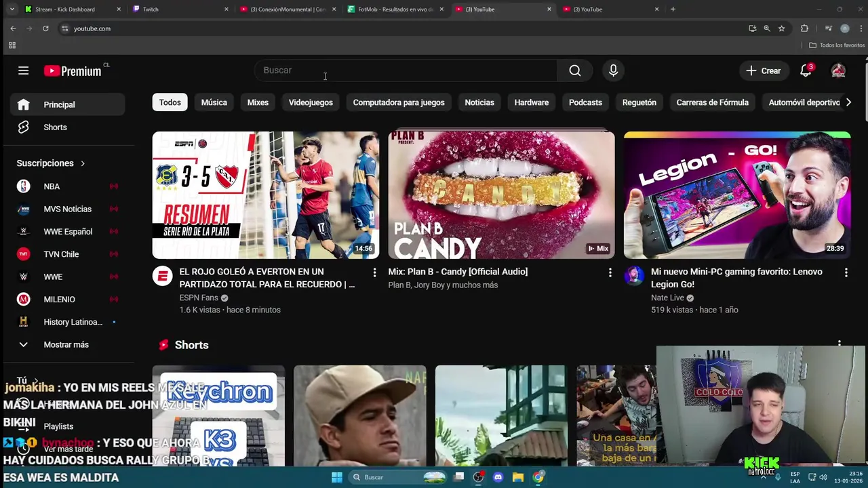Click the Crear button
This screenshot has width=868, height=488.
[764, 70]
